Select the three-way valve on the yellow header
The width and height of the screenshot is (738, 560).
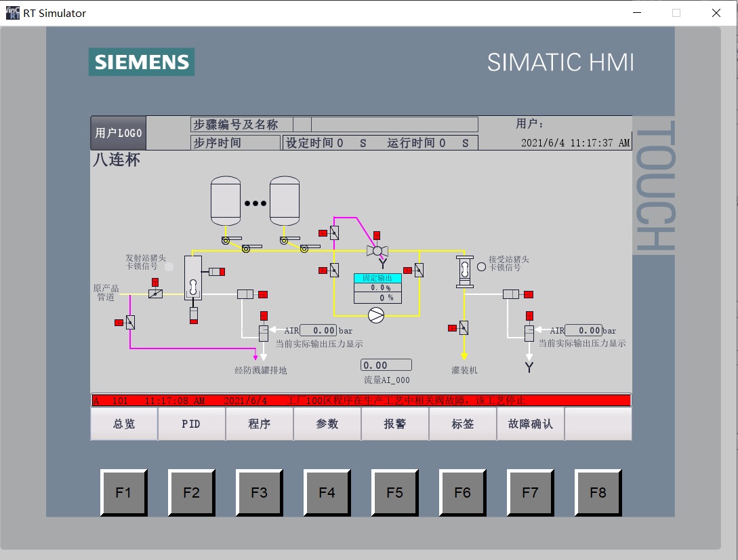pos(377,251)
